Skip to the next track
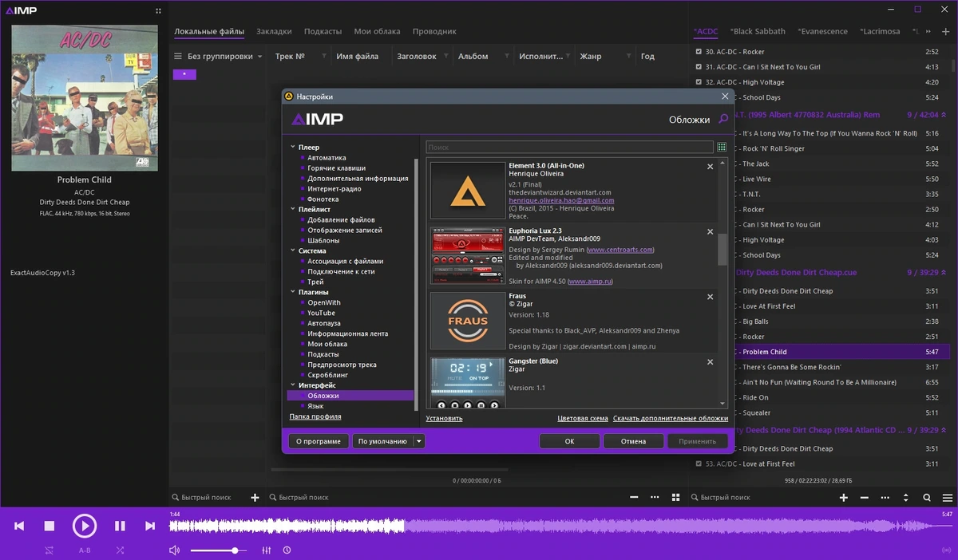This screenshot has height=560, width=958. pyautogui.click(x=149, y=526)
